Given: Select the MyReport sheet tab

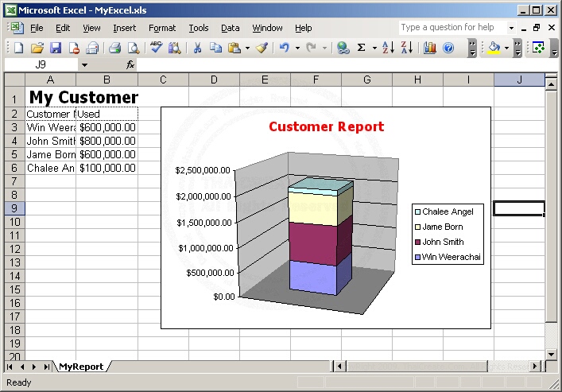Looking at the screenshot, I should tap(81, 367).
